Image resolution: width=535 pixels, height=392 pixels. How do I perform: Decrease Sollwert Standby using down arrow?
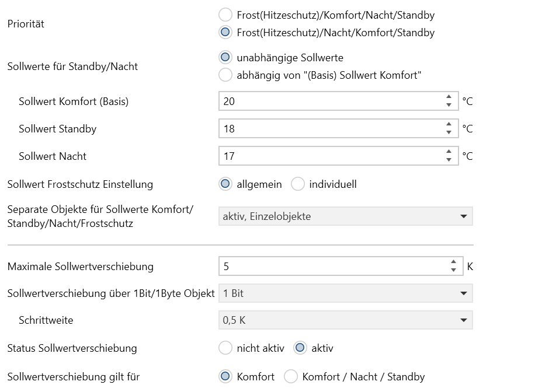point(449,132)
